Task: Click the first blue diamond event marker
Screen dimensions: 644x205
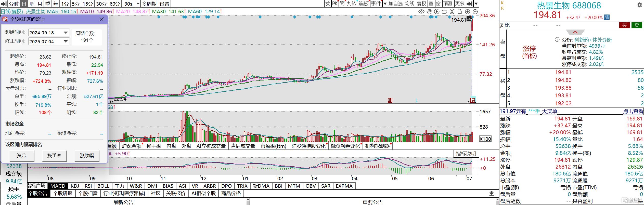Action: coord(159,17)
